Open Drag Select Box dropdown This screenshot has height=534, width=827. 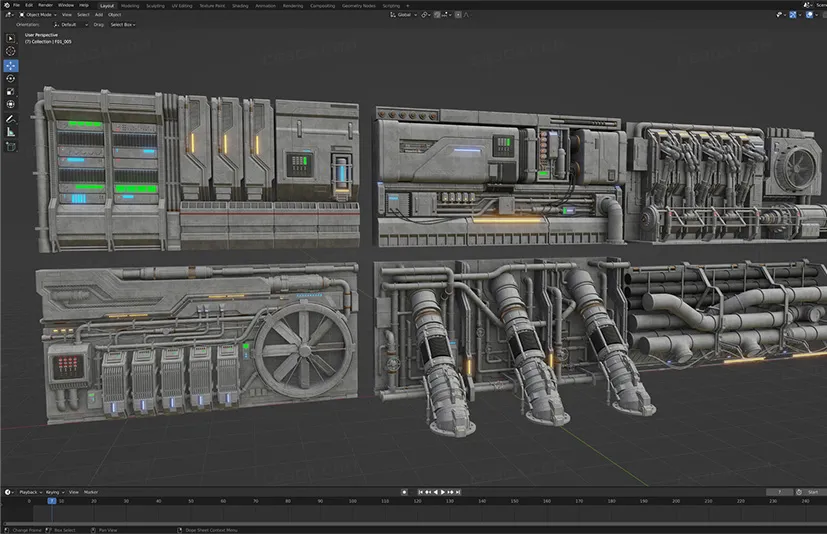click(x=122, y=24)
